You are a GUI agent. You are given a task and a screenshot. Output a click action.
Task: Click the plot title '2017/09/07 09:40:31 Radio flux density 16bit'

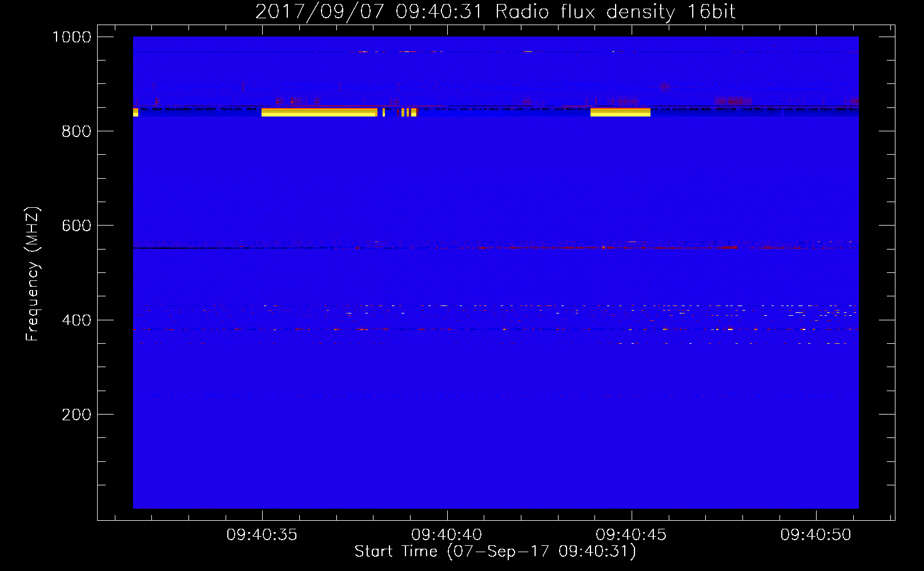click(495, 11)
